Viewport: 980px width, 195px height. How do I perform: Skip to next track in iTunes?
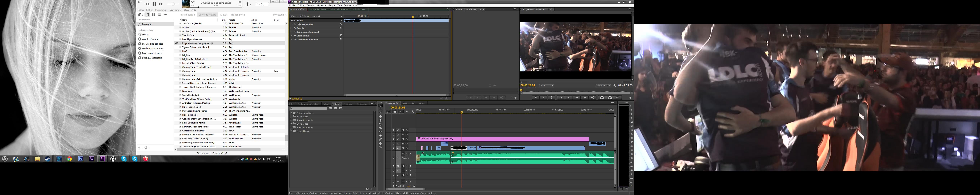[x=161, y=4]
